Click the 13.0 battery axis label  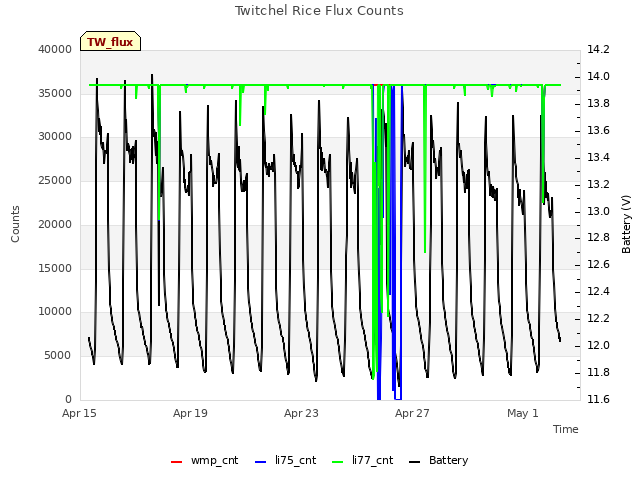coord(598,211)
